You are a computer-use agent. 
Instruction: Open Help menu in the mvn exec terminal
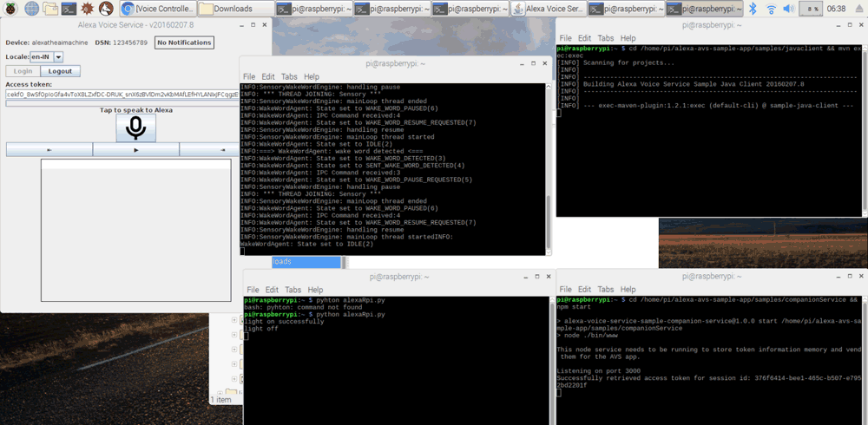628,38
